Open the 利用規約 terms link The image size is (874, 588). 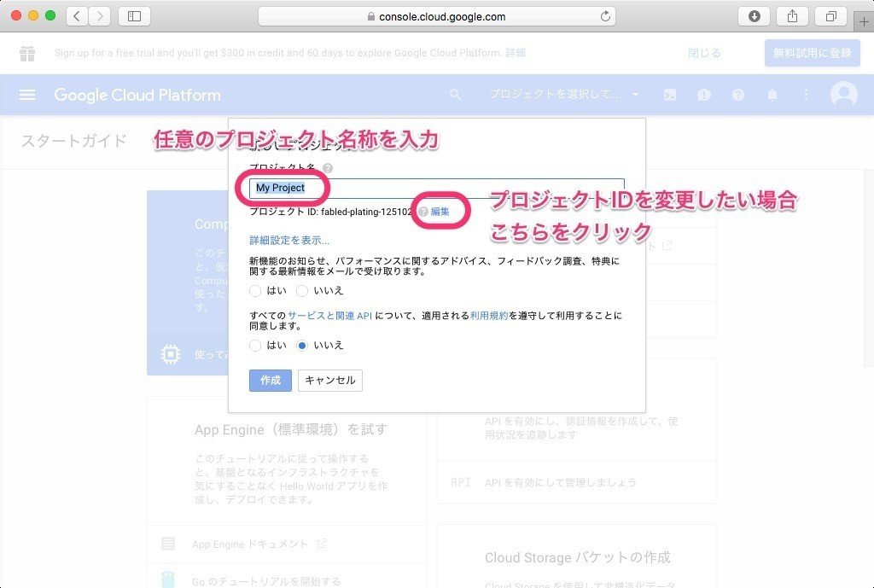click(489, 316)
